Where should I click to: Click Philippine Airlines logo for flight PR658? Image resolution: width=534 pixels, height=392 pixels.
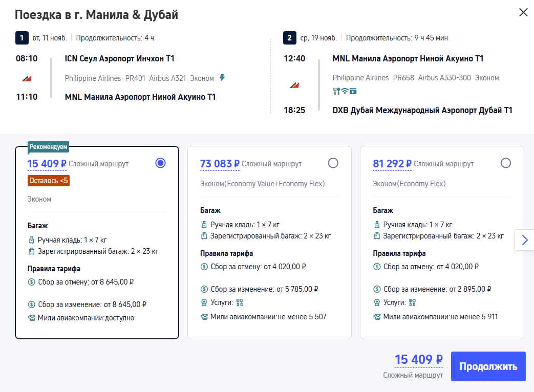tap(294, 85)
